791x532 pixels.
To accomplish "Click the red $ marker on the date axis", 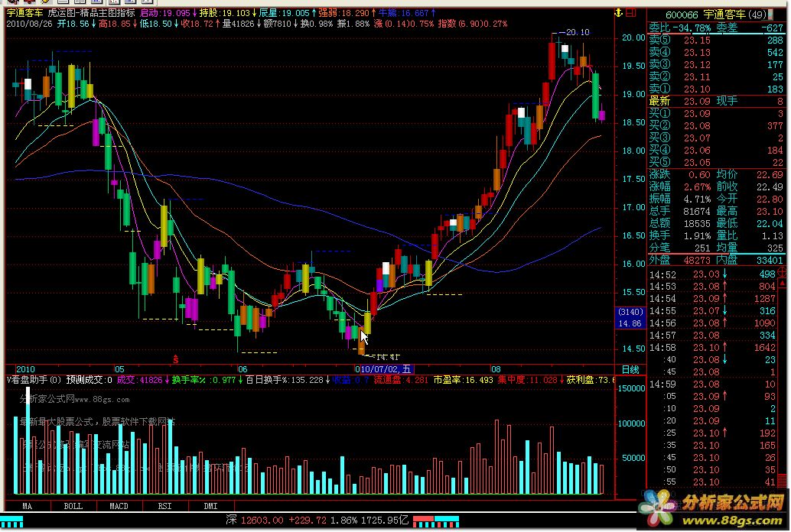I will coord(175,359).
